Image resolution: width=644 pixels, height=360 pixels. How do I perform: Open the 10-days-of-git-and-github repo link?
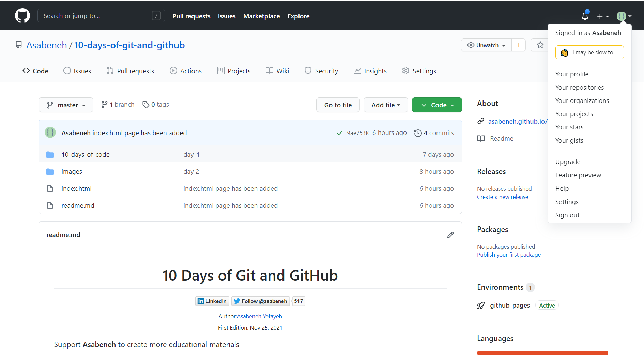click(129, 45)
